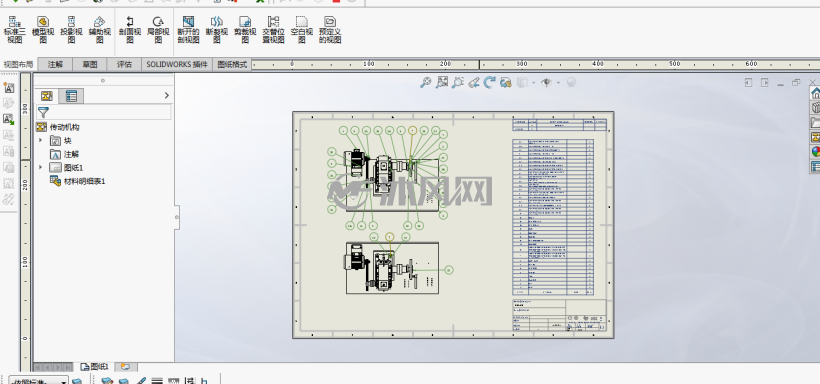The width and height of the screenshot is (820, 384).
Task: Insert Alternate Position View (交替位置视图)
Action: [273, 29]
